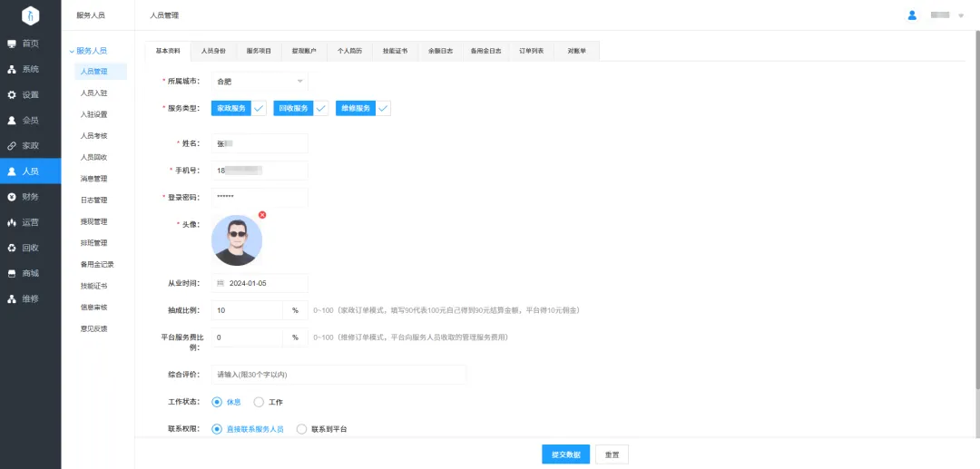Switch to the 技能证书 tab
Image resolution: width=980 pixels, height=469 pixels.
click(395, 52)
